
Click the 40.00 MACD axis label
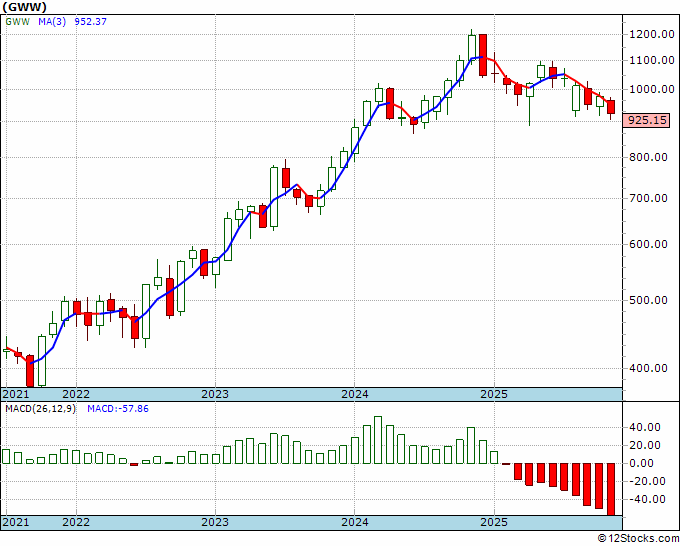[645, 428]
